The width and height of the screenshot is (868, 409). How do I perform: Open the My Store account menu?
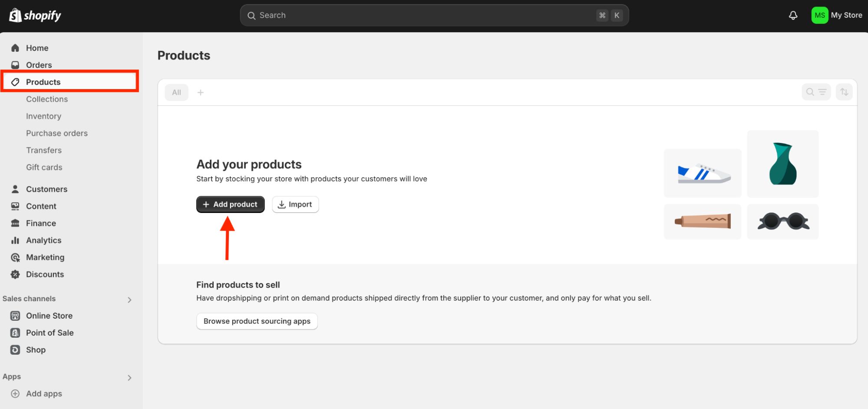coord(837,15)
